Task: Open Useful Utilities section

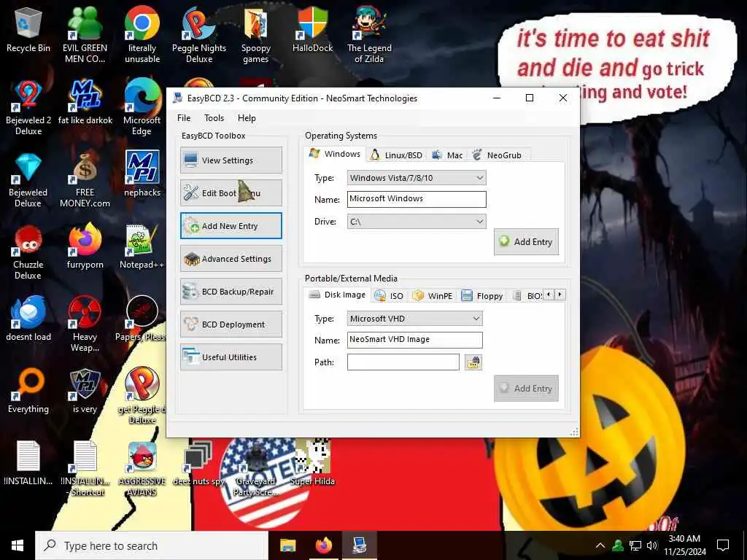Action: (231, 357)
